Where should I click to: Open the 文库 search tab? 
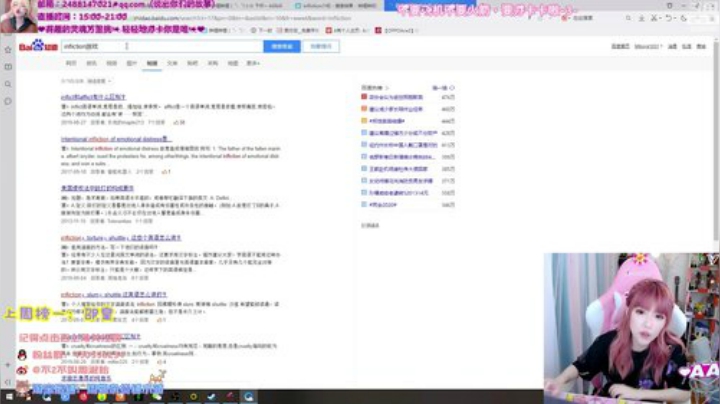[172, 63]
